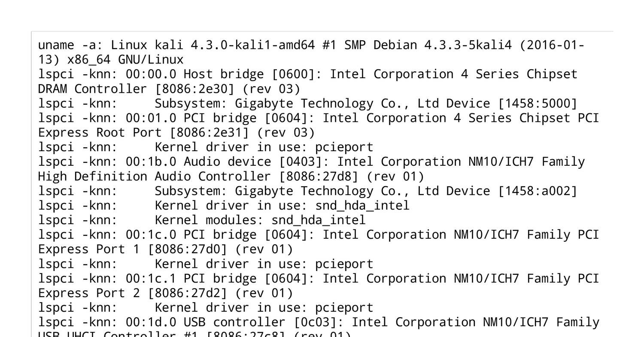Click the "Kernel driver in use: snd_hda_intel" line

coord(282,206)
